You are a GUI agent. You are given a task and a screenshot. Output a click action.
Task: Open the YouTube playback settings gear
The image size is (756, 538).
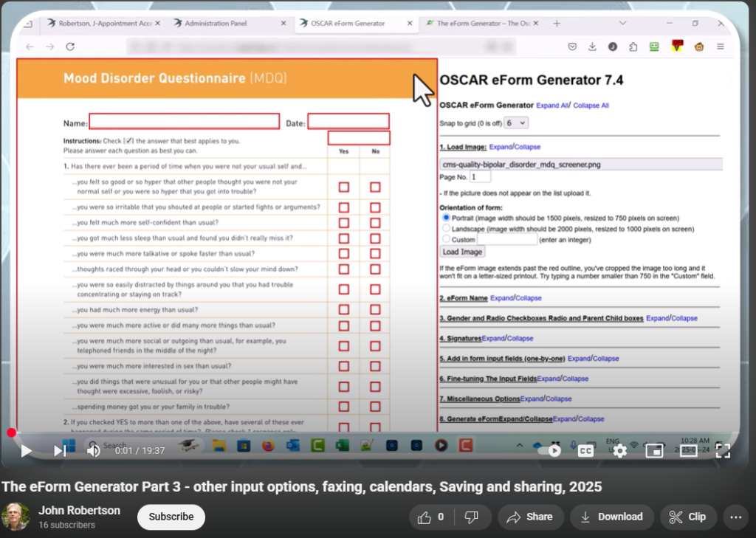[619, 450]
